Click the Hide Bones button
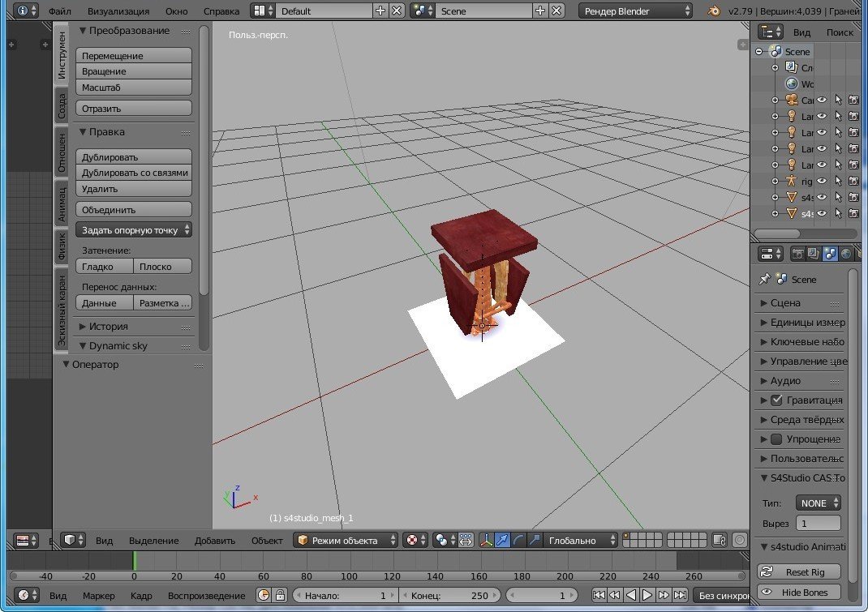This screenshot has height=612, width=868. [799, 592]
